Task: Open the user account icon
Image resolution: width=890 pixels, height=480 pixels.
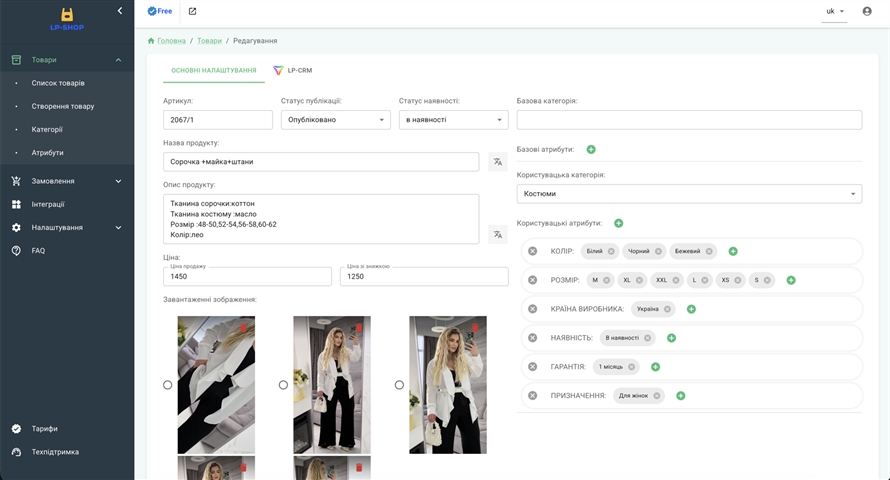Action: point(867,11)
